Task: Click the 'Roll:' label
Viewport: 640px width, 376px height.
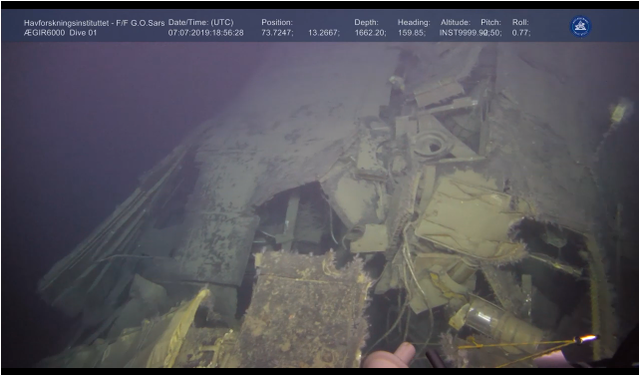Action: pyautogui.click(x=520, y=22)
